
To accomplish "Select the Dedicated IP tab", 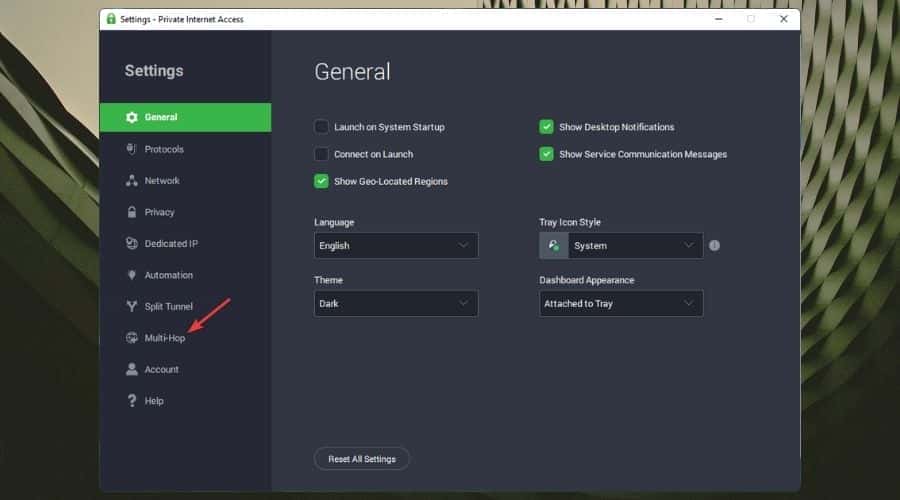I will tap(185, 243).
